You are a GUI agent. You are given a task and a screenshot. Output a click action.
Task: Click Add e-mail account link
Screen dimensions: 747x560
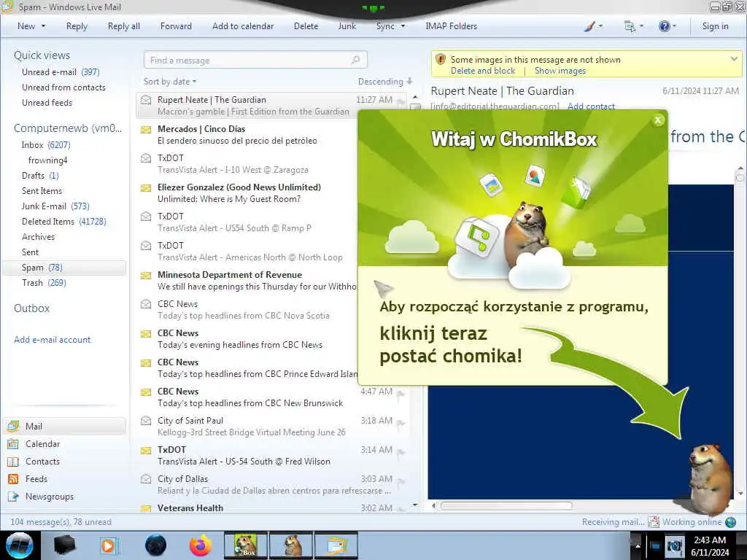point(52,340)
